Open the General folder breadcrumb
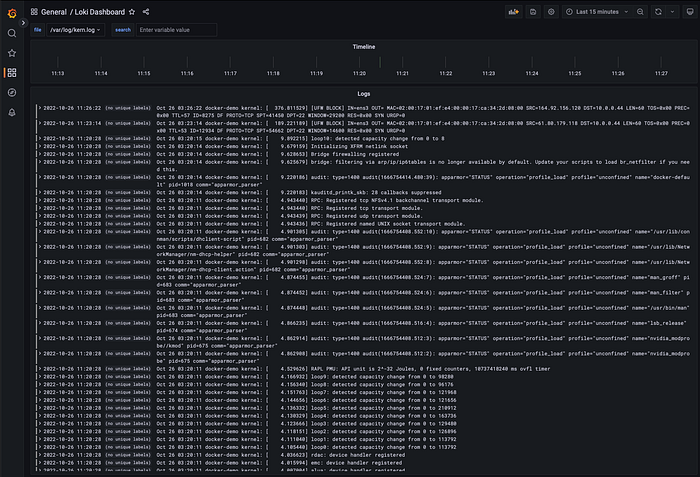700x477 pixels. click(x=54, y=12)
